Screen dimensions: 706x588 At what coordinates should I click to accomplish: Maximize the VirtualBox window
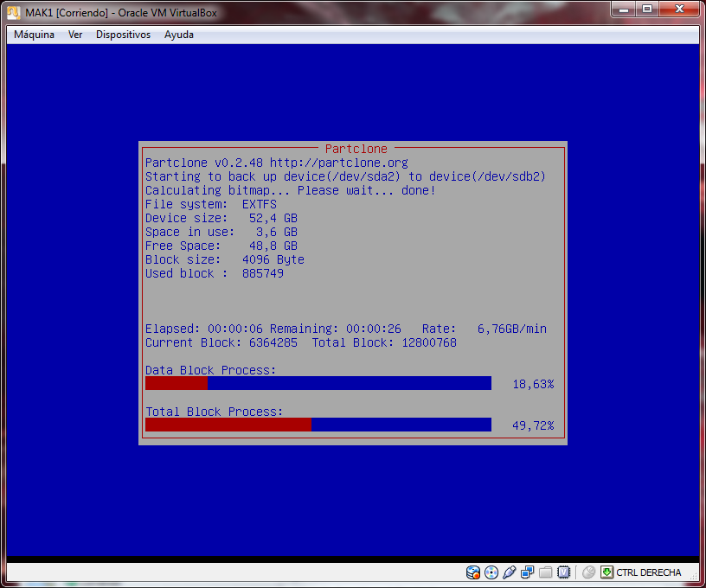pyautogui.click(x=647, y=9)
